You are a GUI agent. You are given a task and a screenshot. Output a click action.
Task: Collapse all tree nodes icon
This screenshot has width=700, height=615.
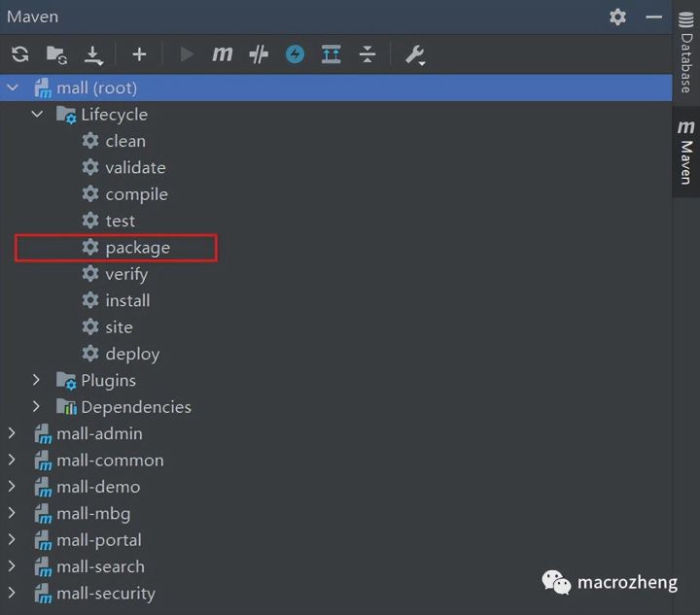367,54
